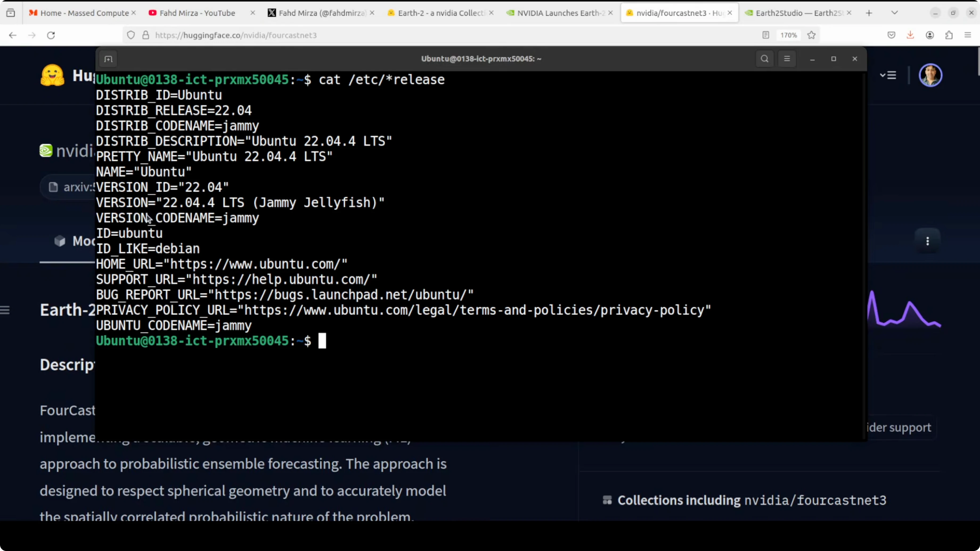This screenshot has width=980, height=551.
Task: Open Firefox extensions puzzle icon
Action: [949, 35]
